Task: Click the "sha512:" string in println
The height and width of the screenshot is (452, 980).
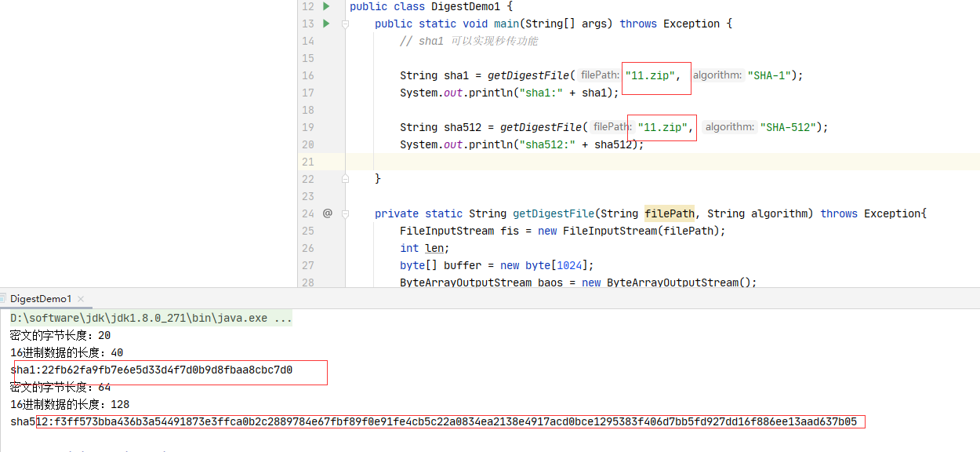Action: tap(547, 144)
